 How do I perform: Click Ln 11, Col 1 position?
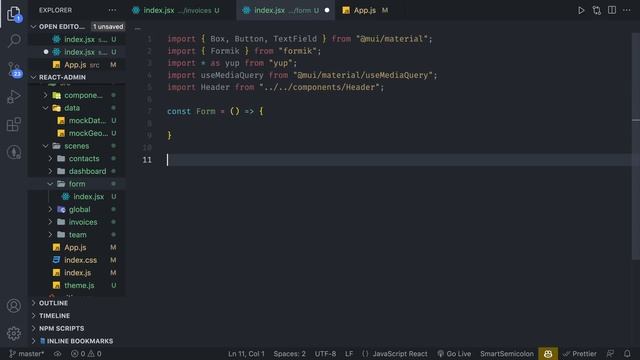[246, 353]
